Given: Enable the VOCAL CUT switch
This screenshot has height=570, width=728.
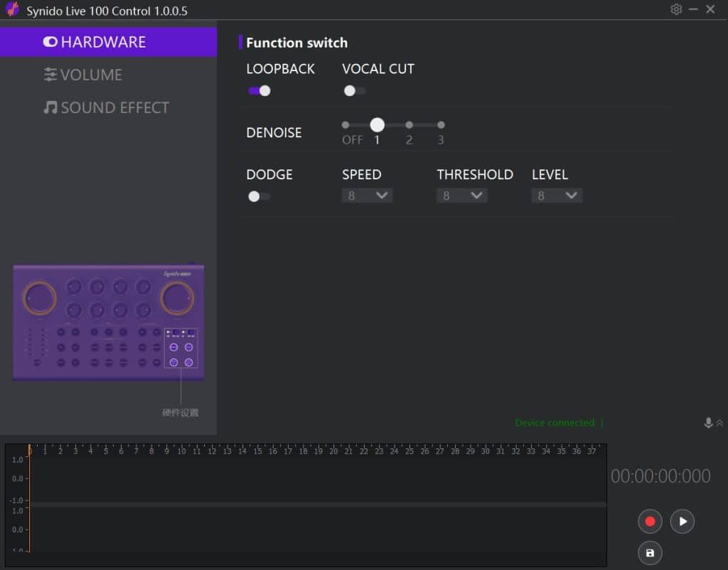Looking at the screenshot, I should click(355, 91).
